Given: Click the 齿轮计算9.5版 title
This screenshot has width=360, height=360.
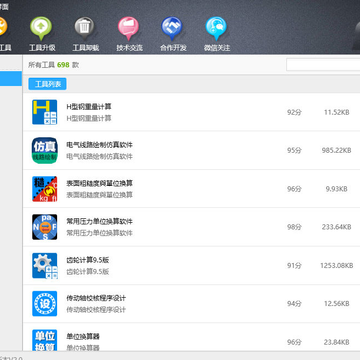Looking at the screenshot, I should [88, 260].
